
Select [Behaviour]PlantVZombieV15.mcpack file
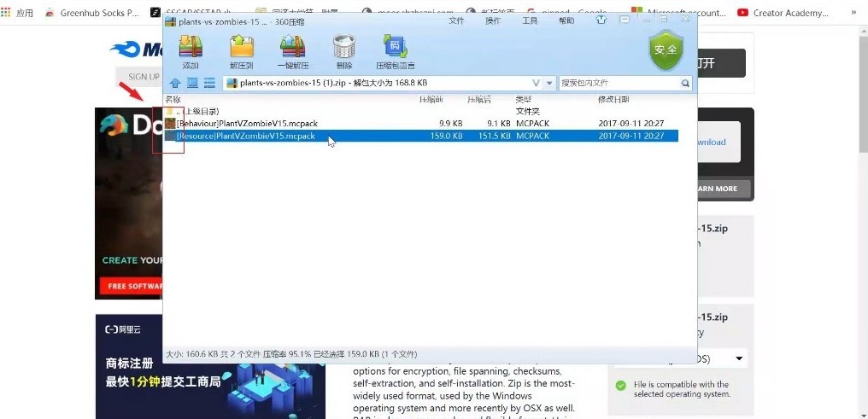coord(421,123)
